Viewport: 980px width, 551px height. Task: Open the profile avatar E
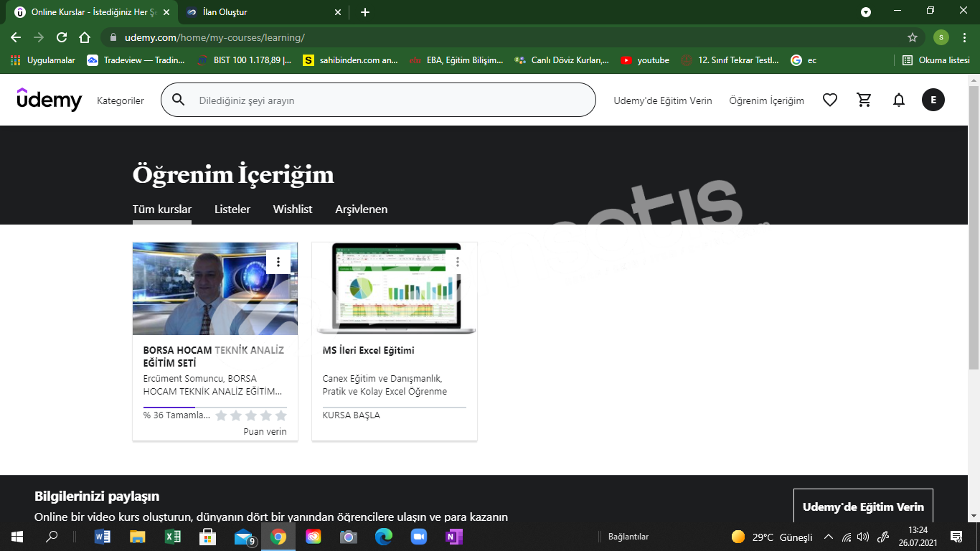click(933, 100)
